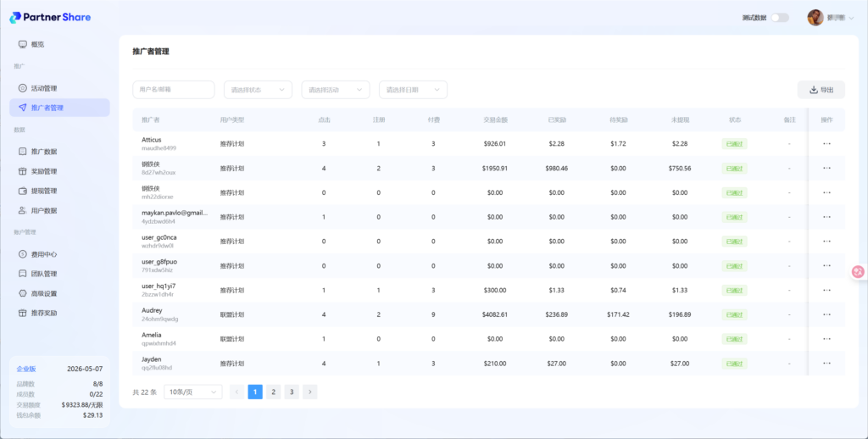Select the 推广数据 menu item
Image resolution: width=868 pixels, height=439 pixels.
coord(44,152)
